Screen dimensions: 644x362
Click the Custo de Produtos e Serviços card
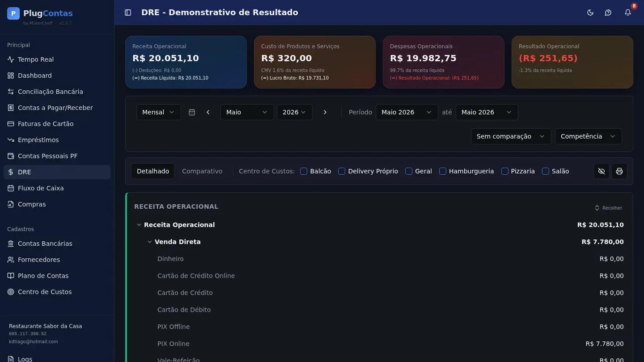[315, 62]
